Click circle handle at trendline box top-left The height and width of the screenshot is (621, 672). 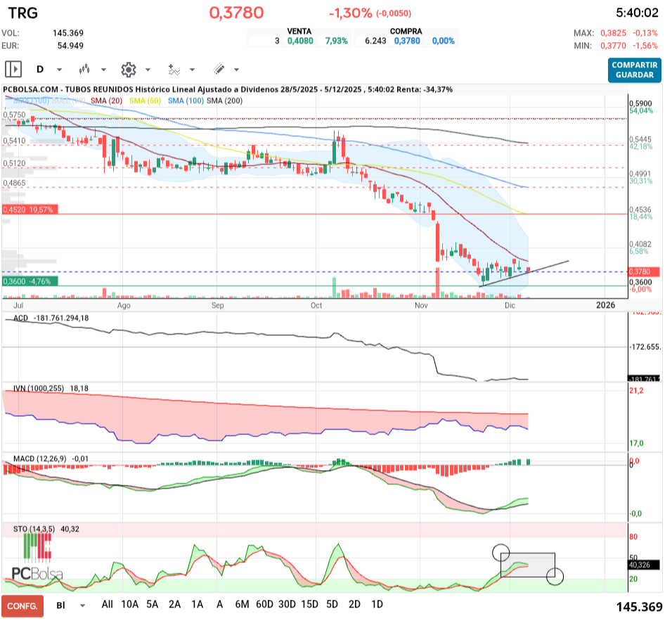[500, 553]
